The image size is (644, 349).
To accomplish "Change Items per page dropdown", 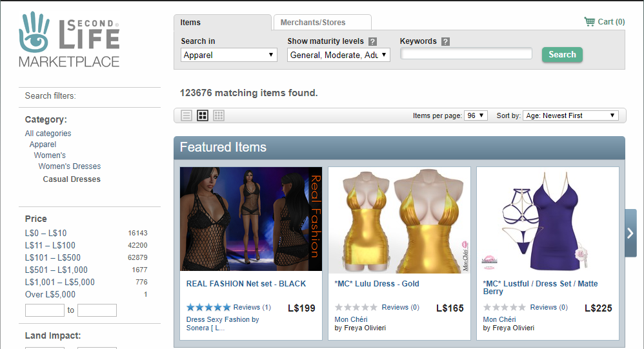I will point(476,115).
